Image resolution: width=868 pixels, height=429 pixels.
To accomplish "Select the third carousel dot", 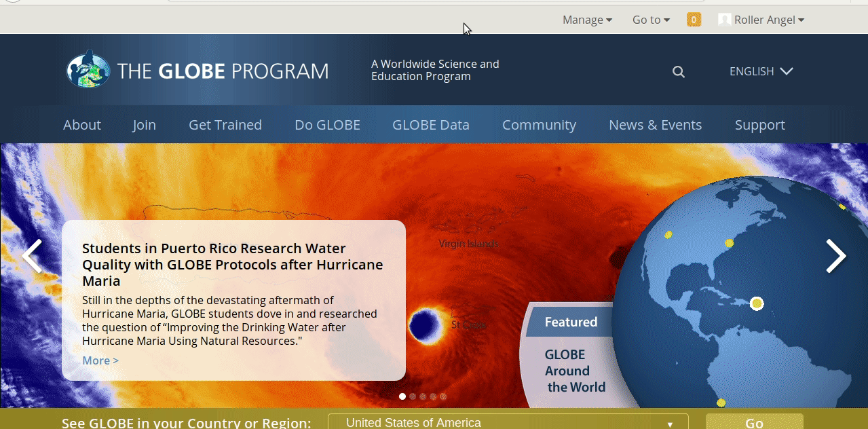I will pos(423,396).
